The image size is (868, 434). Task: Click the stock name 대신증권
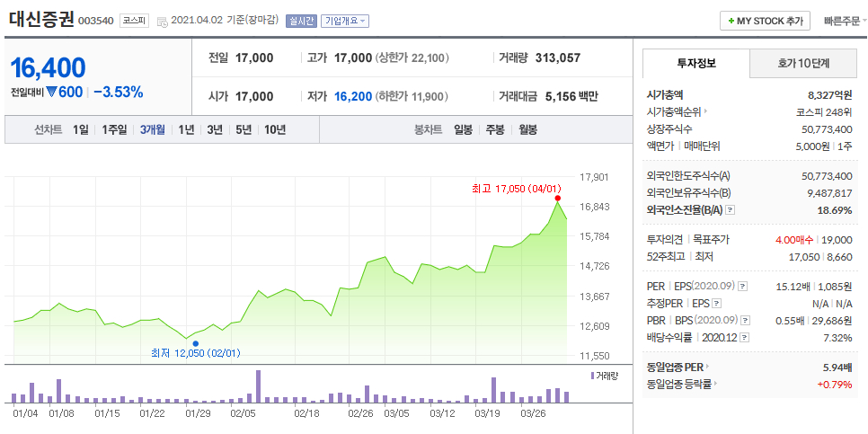(x=41, y=20)
